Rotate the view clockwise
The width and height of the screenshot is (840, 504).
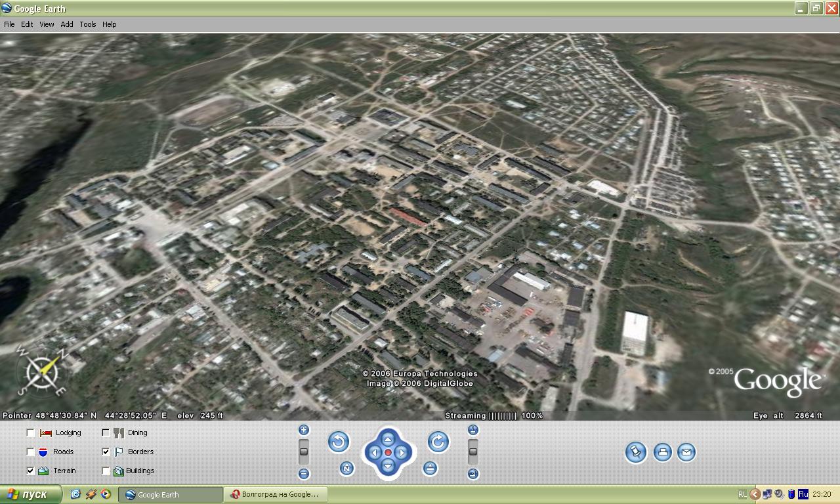pyautogui.click(x=438, y=442)
